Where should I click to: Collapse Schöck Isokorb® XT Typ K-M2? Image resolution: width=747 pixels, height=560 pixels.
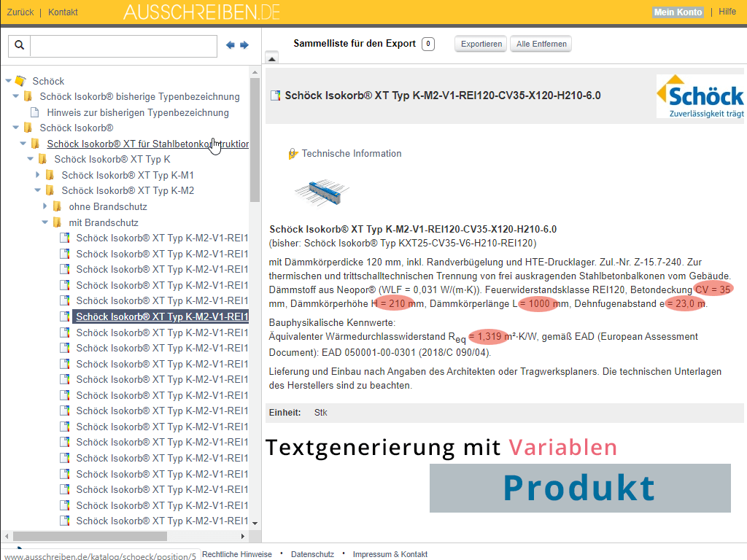pyautogui.click(x=38, y=190)
